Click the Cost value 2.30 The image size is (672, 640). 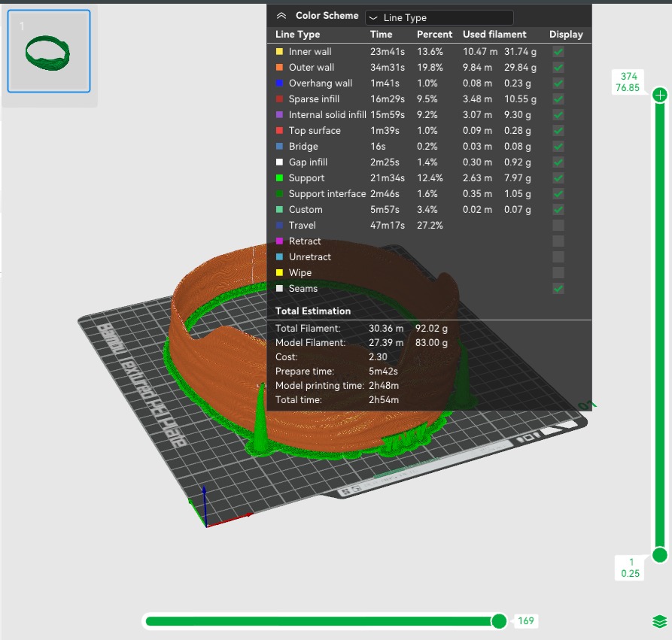click(378, 356)
